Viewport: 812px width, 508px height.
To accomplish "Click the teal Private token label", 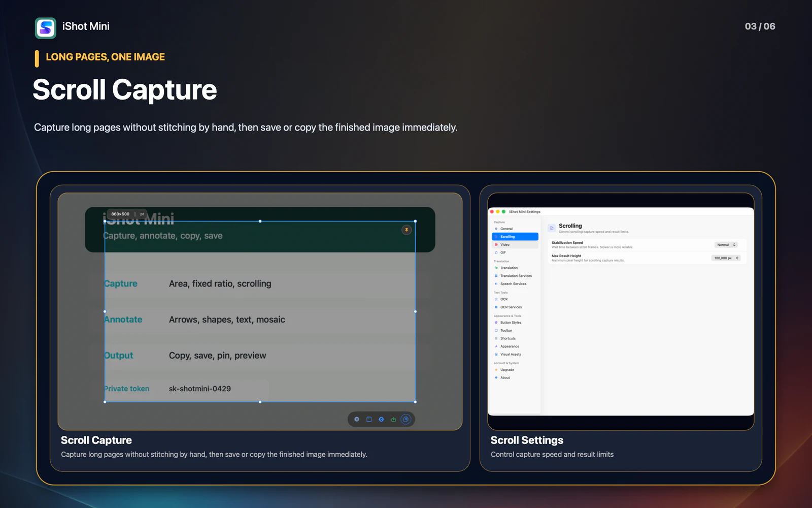I will pos(127,389).
